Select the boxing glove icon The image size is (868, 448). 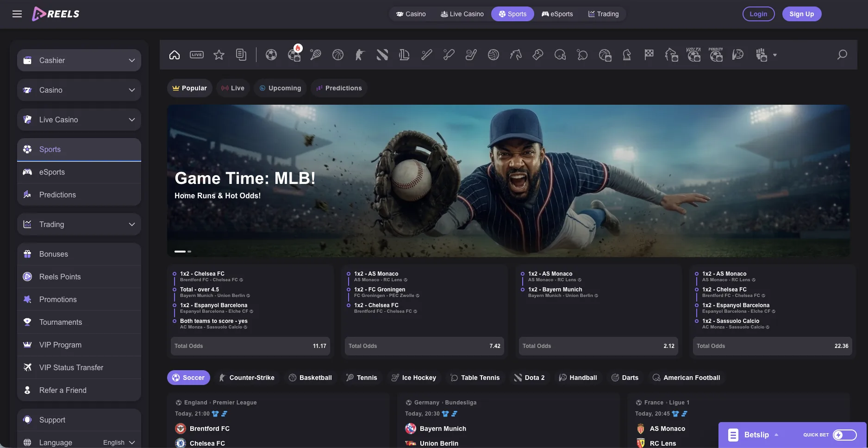(x=538, y=55)
